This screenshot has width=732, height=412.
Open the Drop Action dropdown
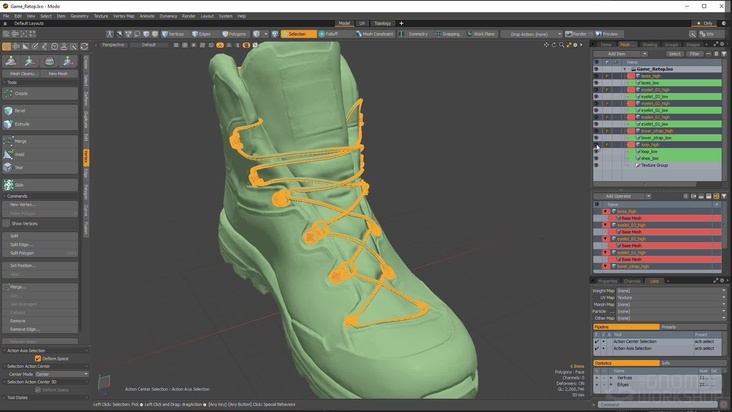pos(531,34)
